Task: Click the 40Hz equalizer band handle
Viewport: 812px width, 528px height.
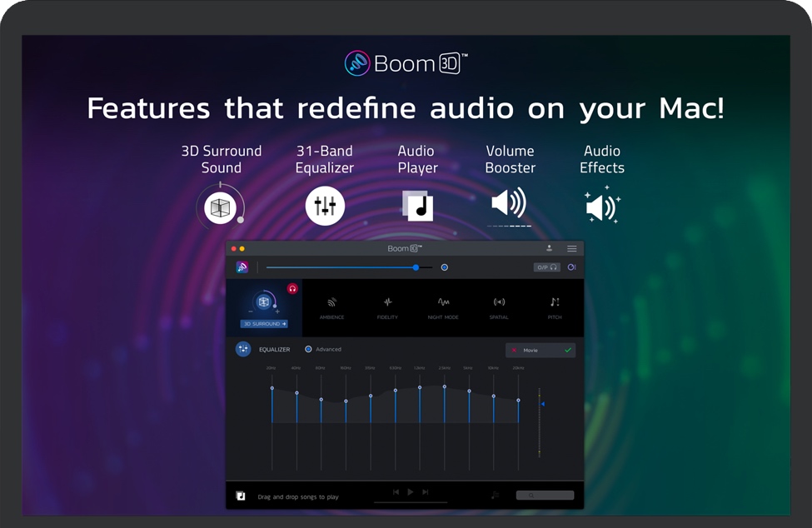Action: pos(296,393)
